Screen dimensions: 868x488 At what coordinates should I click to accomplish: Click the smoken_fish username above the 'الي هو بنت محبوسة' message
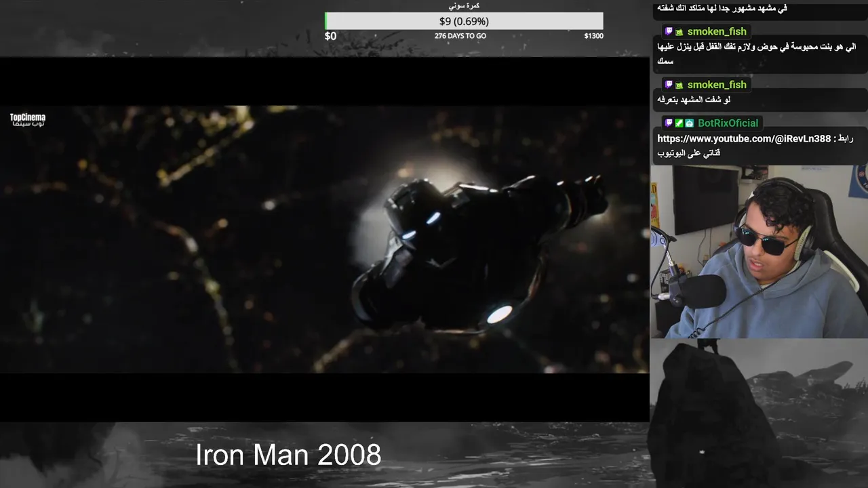pyautogui.click(x=717, y=32)
